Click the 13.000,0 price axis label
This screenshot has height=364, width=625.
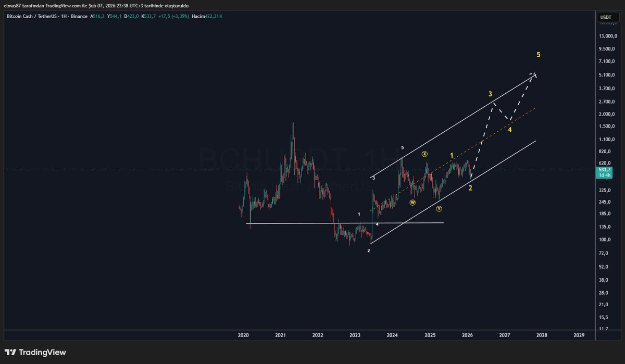point(607,36)
